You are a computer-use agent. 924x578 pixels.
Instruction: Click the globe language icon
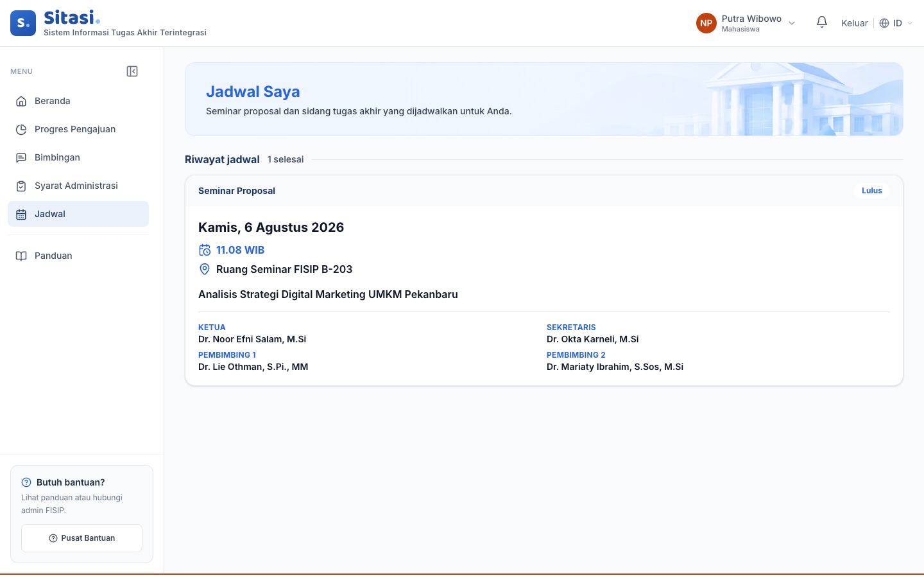[x=884, y=23]
